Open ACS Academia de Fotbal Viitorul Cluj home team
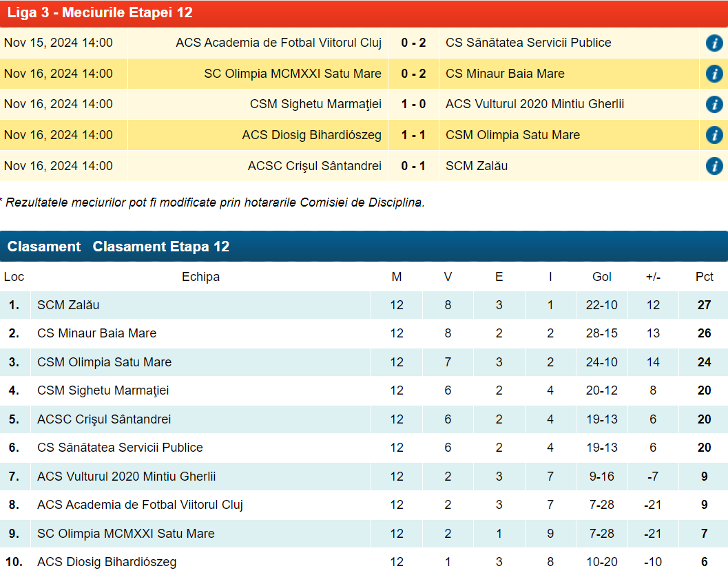 [x=278, y=43]
